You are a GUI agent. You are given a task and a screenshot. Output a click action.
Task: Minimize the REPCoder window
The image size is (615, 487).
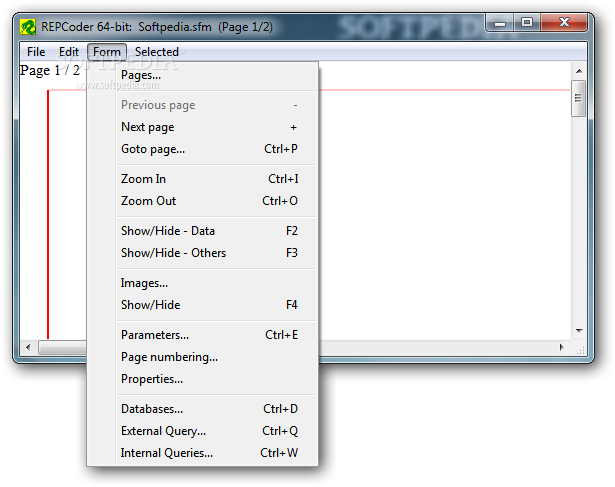(500, 22)
